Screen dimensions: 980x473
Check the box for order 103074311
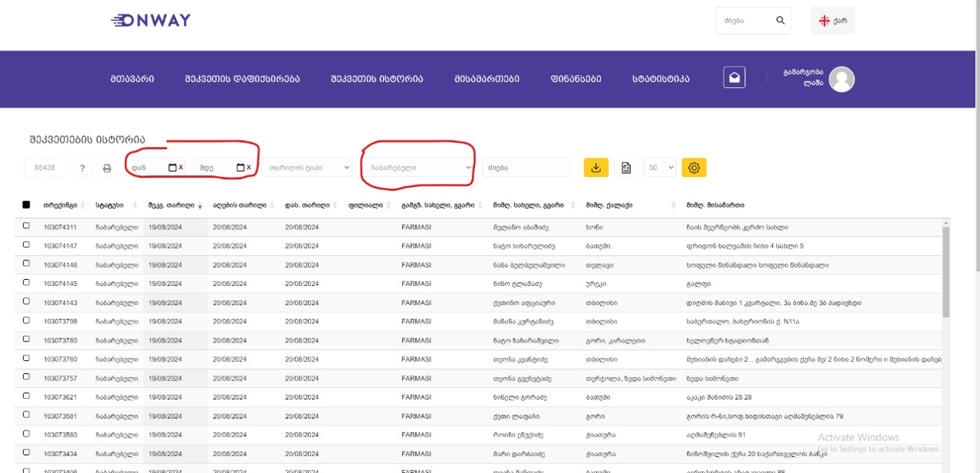[26, 226]
